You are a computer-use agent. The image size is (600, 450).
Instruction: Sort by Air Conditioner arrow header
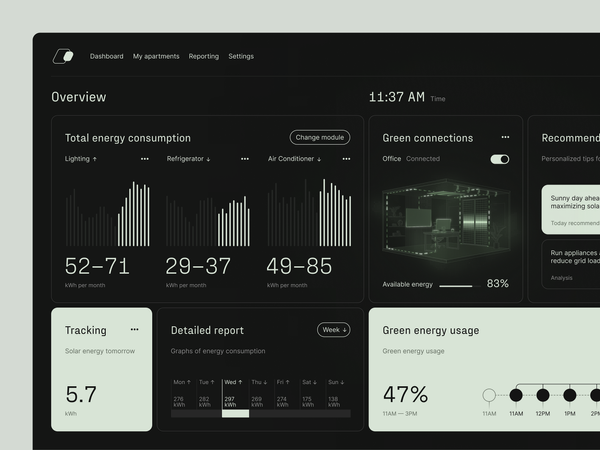pos(294,159)
